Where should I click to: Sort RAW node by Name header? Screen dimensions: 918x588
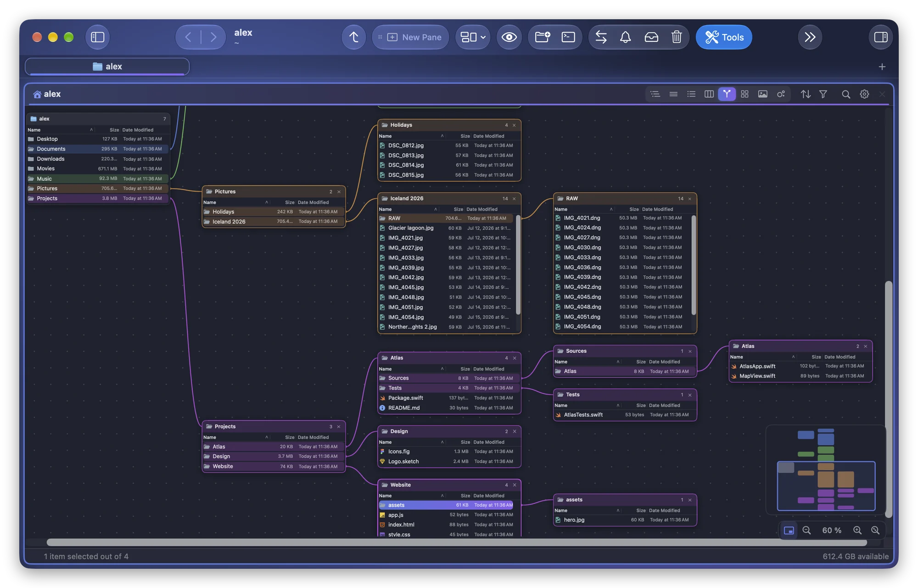(583, 209)
